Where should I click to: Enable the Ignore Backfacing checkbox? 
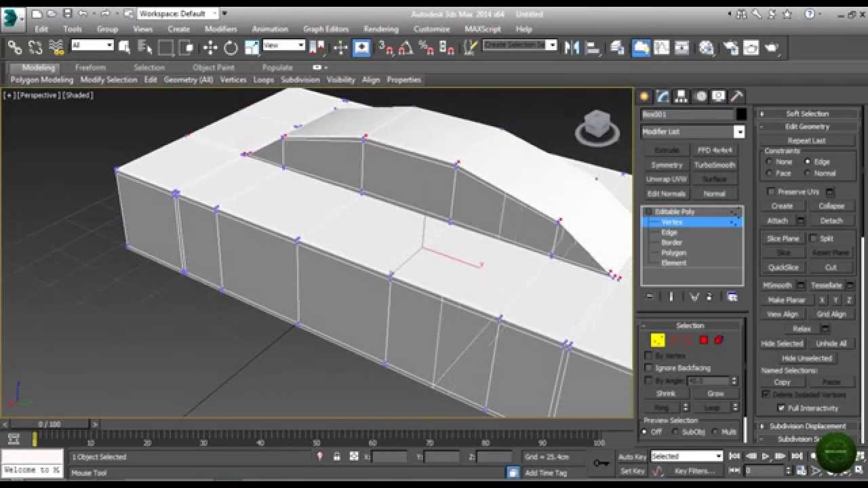click(648, 368)
